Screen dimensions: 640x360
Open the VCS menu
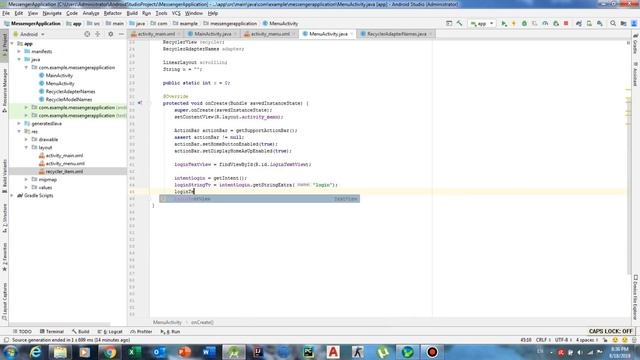[176, 13]
